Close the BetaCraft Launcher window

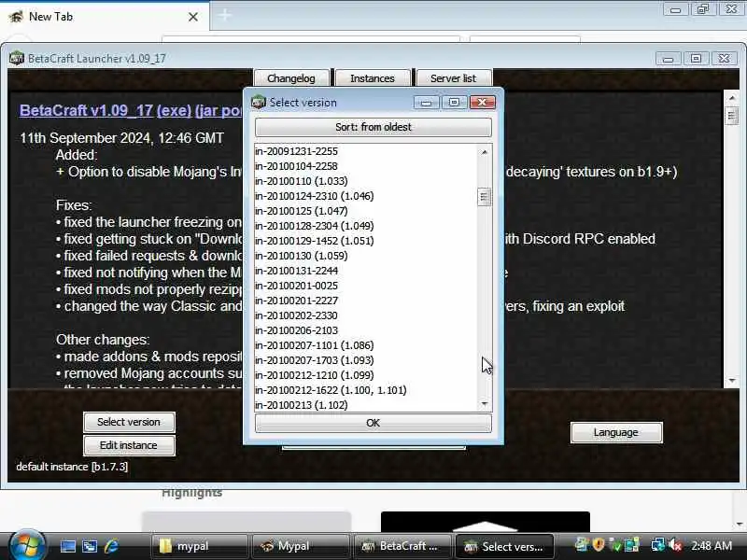725,59
